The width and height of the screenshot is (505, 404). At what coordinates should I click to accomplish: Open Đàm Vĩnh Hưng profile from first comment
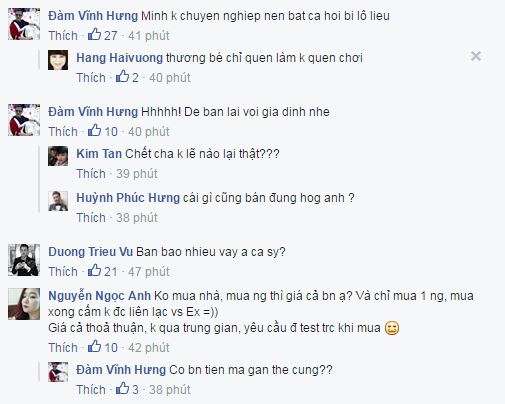coord(93,16)
